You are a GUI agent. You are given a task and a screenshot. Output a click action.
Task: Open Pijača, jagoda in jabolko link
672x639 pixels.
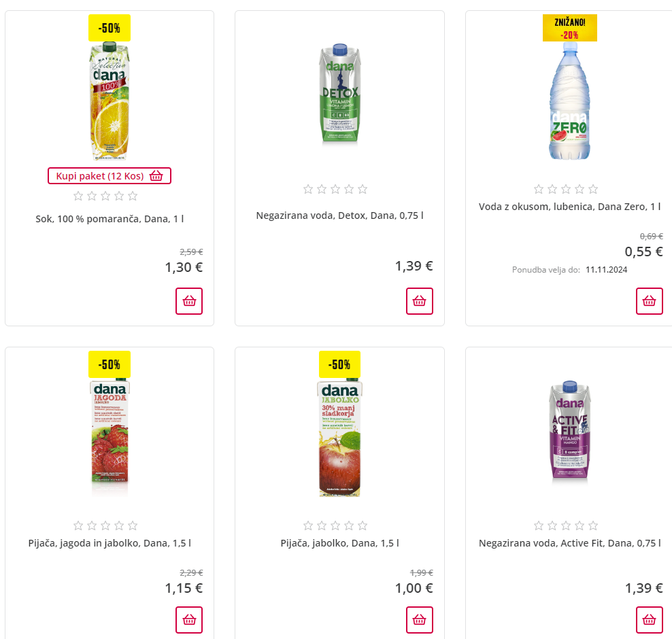click(x=110, y=543)
